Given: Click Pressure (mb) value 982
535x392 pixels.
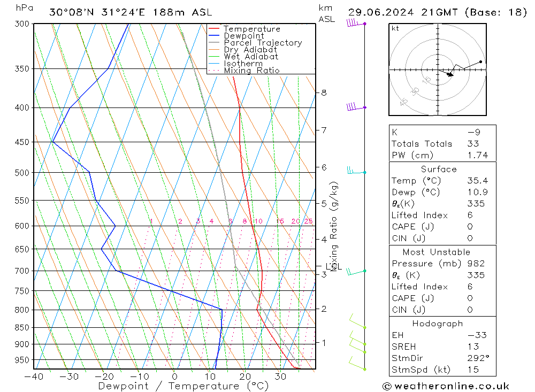Looking at the screenshot, I should tap(476, 264).
